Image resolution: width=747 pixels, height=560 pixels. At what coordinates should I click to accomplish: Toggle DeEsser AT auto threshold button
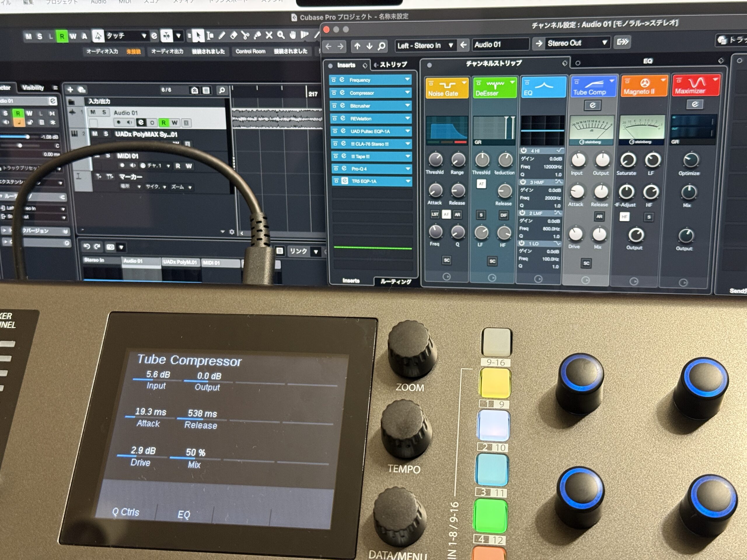481,184
